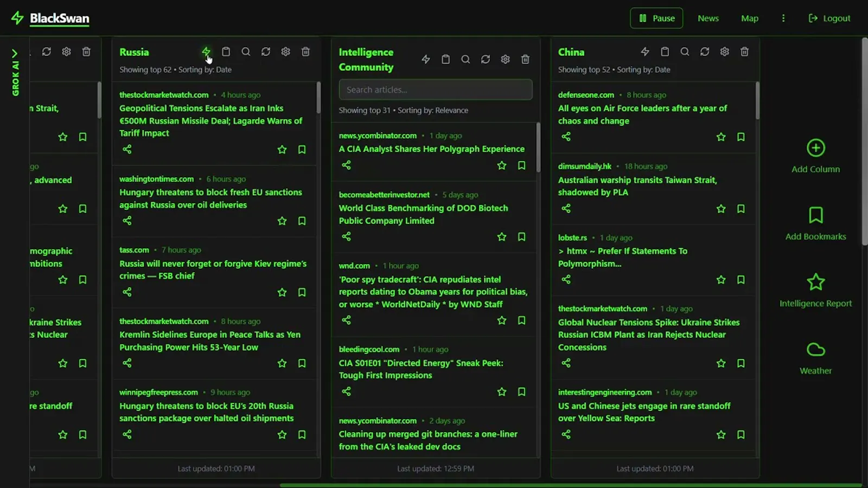
Task: Delete the China column
Action: [744, 52]
